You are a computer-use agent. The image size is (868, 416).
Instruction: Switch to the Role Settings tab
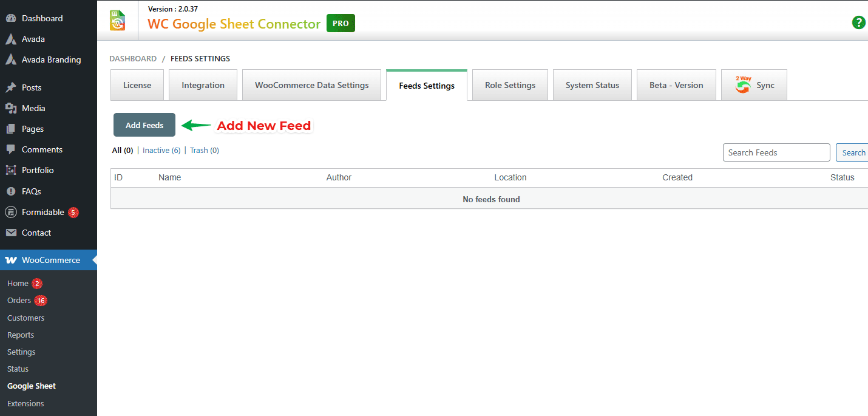(x=510, y=85)
